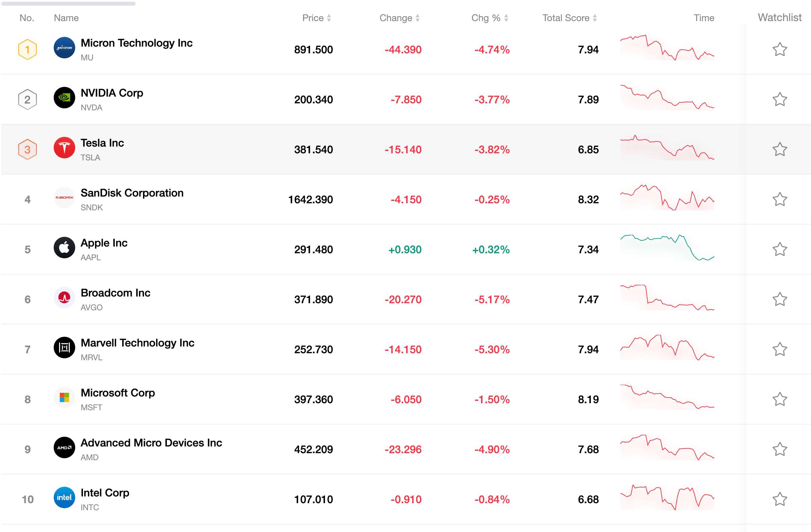Viewport: 811px width, 532px height.
Task: Click the Microsoft logo icon
Action: pos(64,397)
